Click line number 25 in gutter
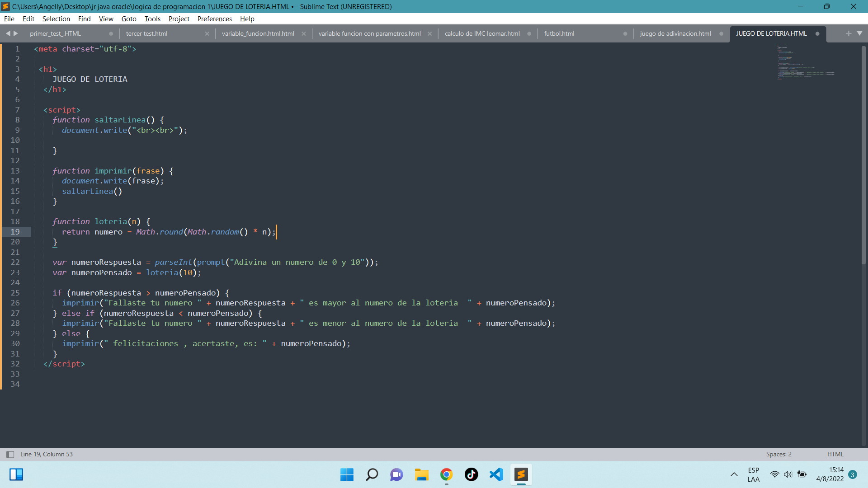 15,293
